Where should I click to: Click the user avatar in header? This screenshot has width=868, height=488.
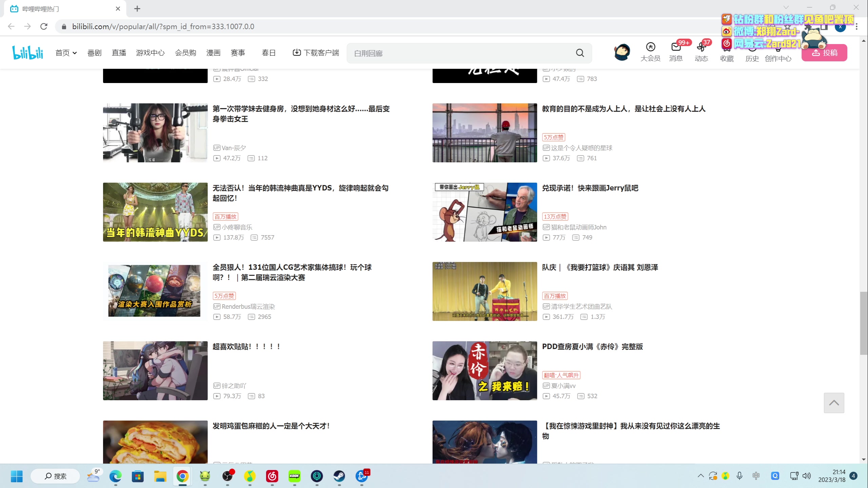pyautogui.click(x=622, y=53)
